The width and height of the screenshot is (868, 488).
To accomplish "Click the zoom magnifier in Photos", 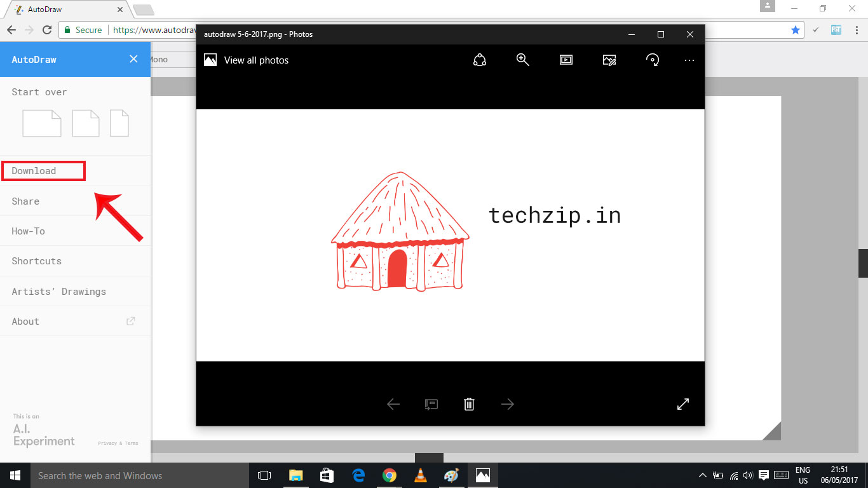I will coord(523,60).
